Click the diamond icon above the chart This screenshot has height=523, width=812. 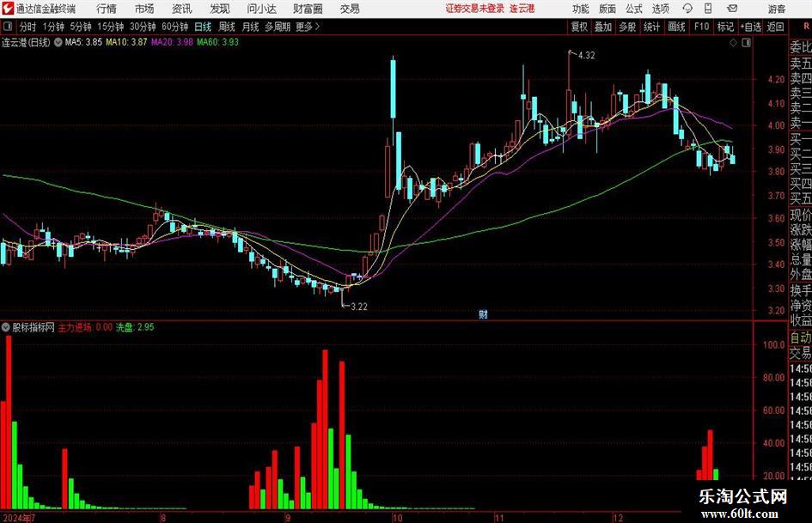733,43
